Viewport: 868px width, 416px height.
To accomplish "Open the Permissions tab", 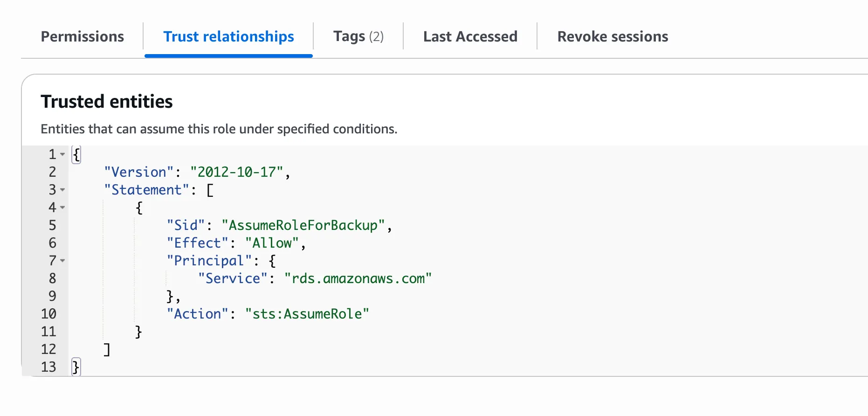I will 83,36.
